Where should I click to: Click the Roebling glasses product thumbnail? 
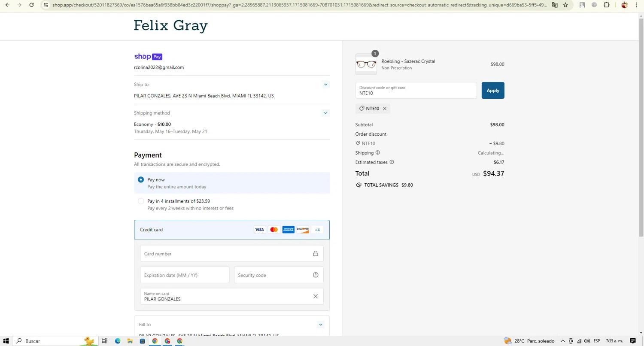(366, 64)
